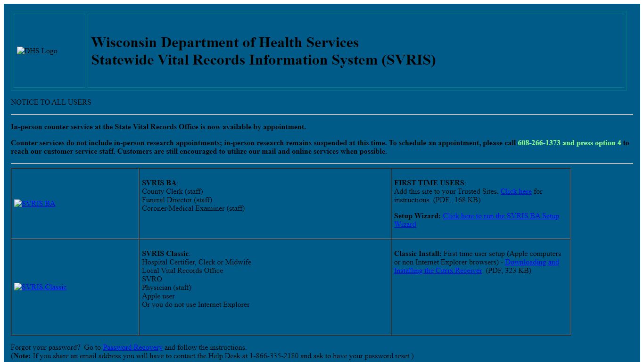The image size is (644, 362).
Task: Open the SVRIS BA image link
Action: click(x=34, y=204)
